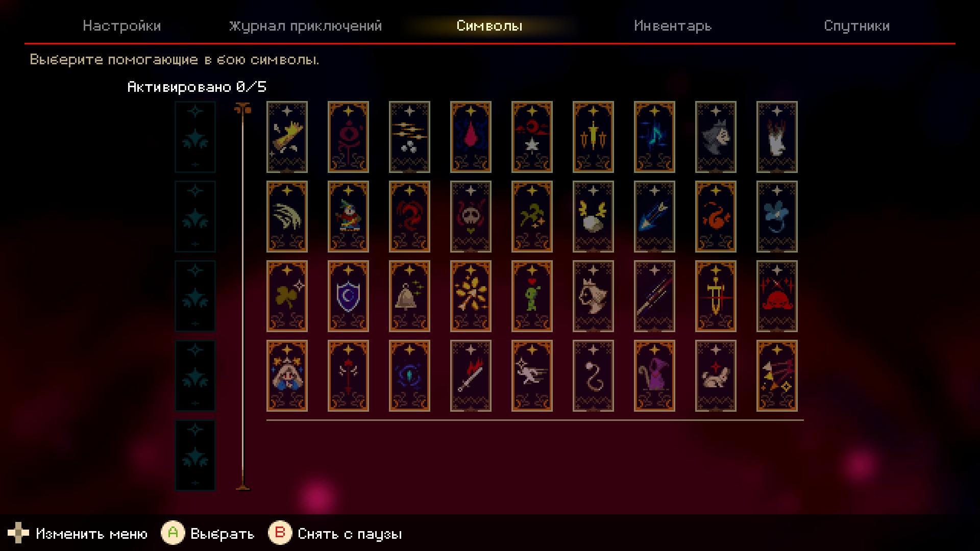Viewport: 980px width, 551px height.
Task: Select the golden bell symbol card
Action: pyautogui.click(x=409, y=296)
